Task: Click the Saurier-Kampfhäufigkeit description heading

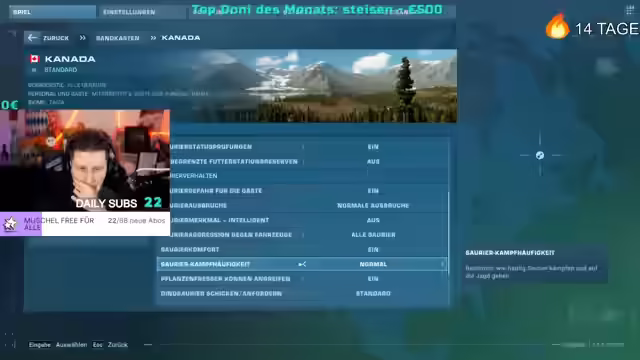Action: point(510,253)
